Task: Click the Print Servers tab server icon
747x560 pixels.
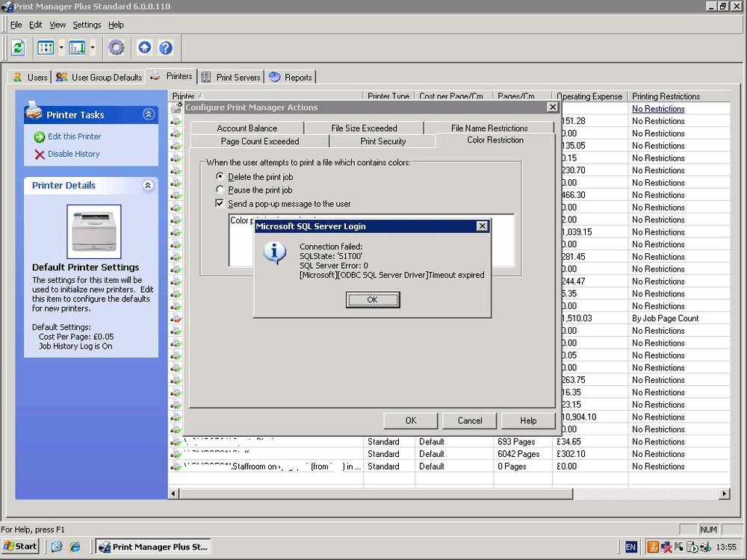Action: pos(206,77)
